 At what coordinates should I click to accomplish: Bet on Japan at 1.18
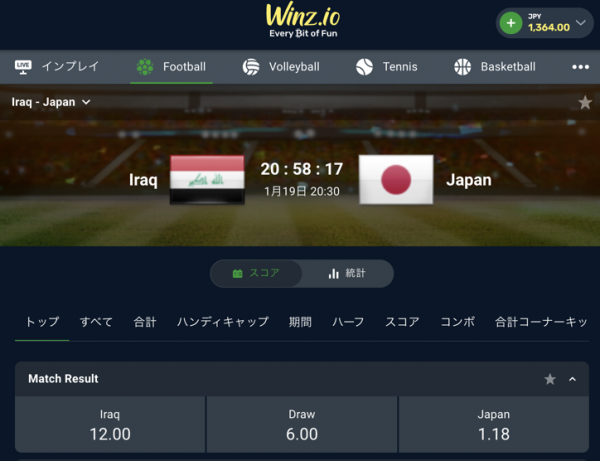tap(494, 425)
